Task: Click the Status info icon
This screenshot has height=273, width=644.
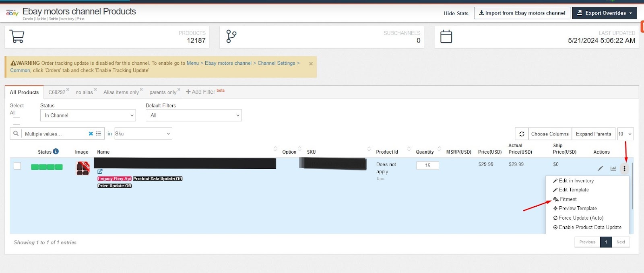Action: [x=56, y=151]
